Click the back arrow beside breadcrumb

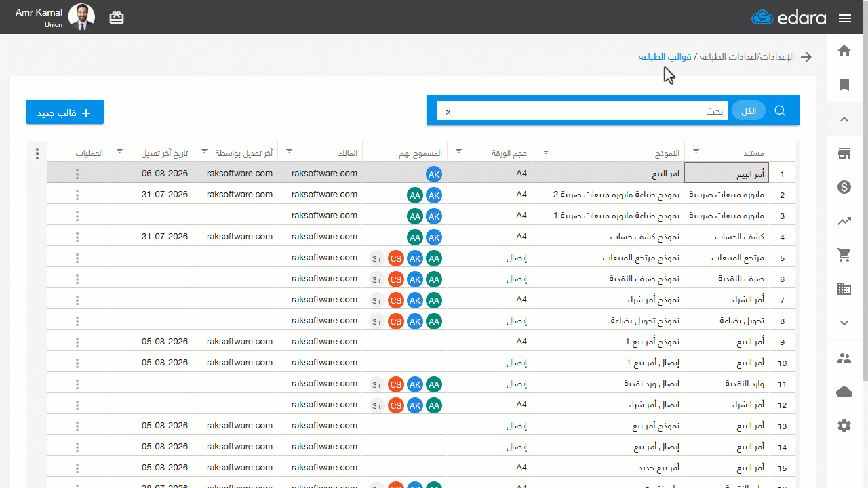[x=806, y=57]
